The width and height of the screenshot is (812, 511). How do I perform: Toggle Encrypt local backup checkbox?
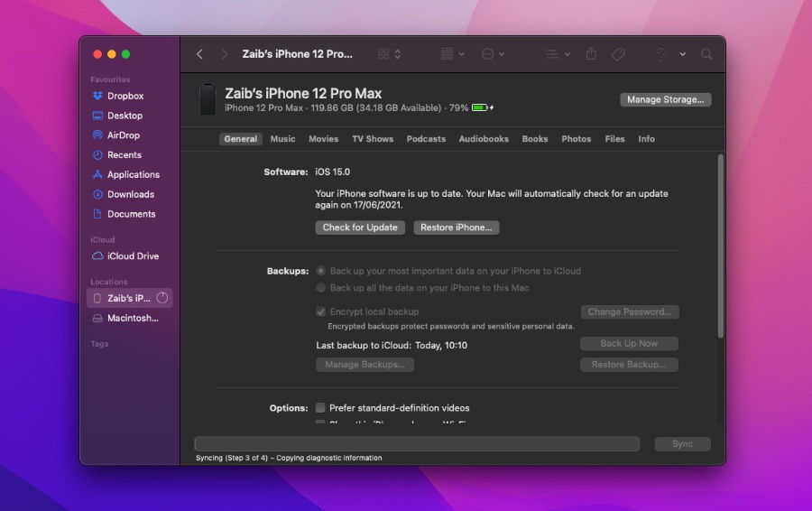point(321,311)
